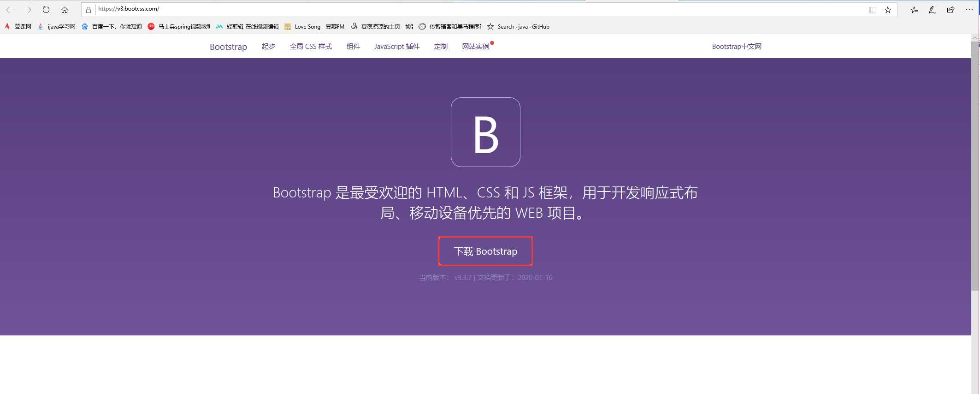Click the browser Back arrow

click(x=9, y=10)
